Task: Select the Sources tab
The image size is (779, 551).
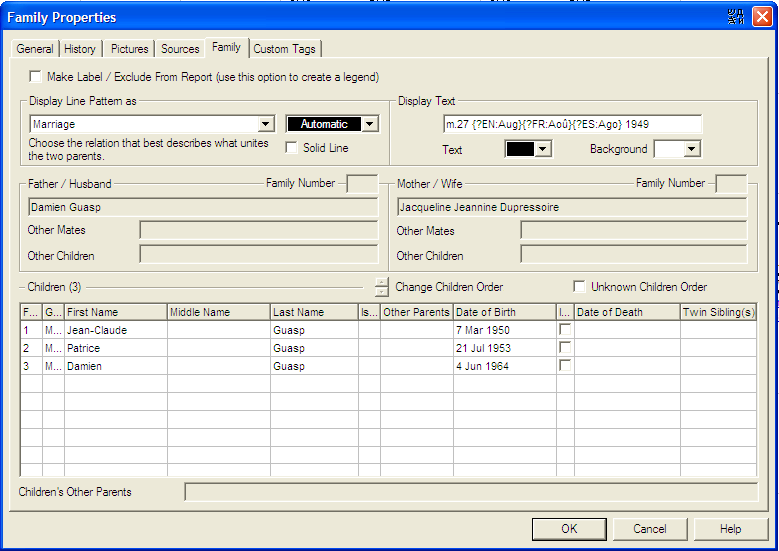Action: (180, 49)
